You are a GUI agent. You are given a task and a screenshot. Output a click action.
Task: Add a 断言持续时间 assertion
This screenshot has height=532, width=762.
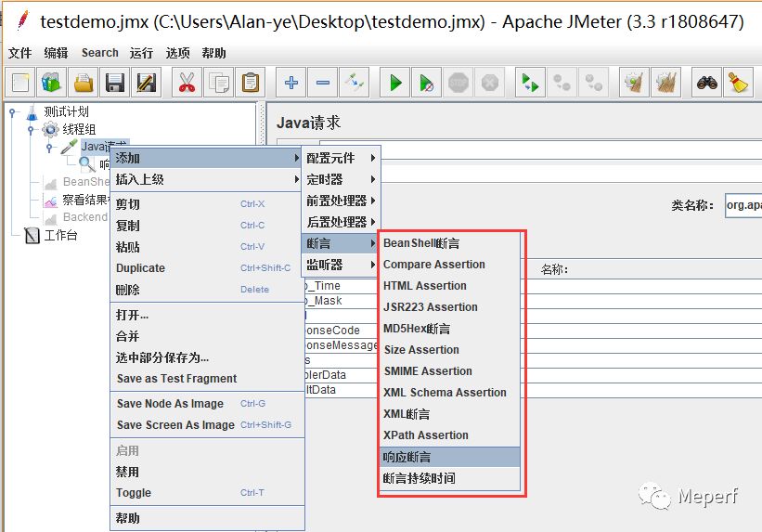click(450, 478)
